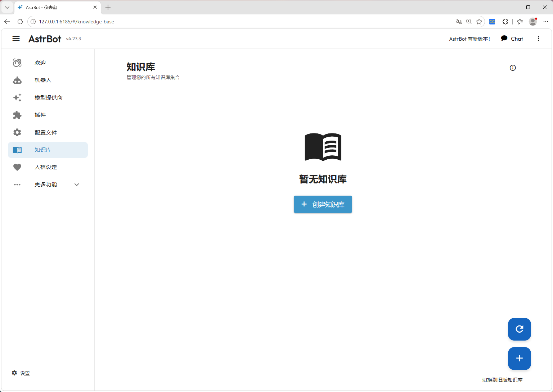Click the 暂无知识库 heading

(x=323, y=179)
